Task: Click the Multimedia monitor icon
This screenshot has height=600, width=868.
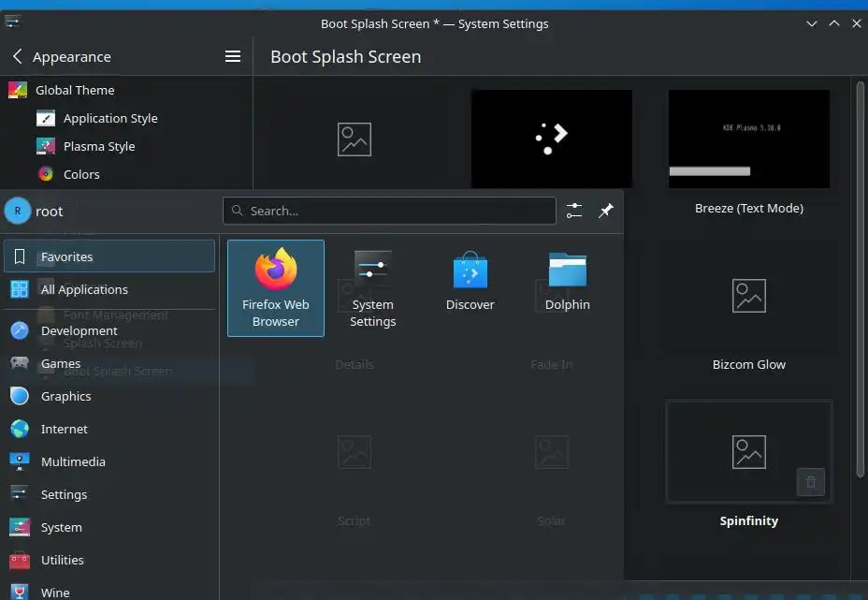Action: coord(20,461)
